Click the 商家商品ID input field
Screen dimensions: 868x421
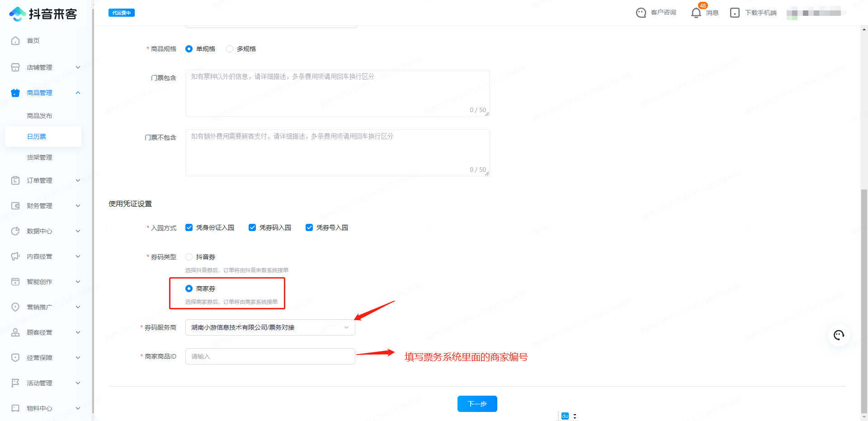tap(270, 356)
